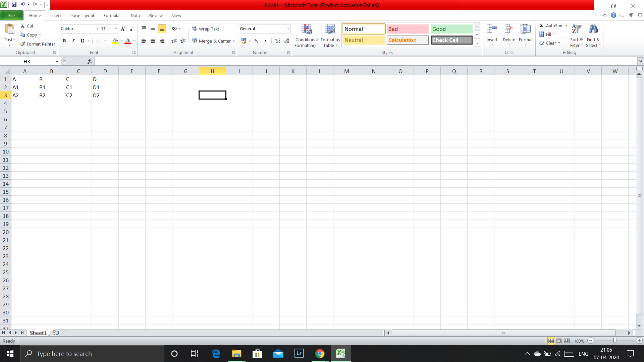
Task: Click the Insert Function fx icon
Action: (x=90, y=61)
